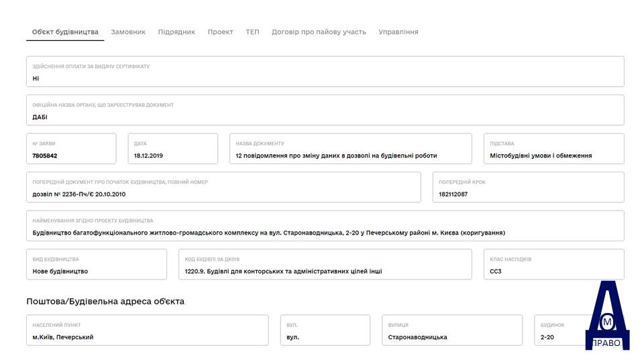Select building code field 1220.9
This screenshot has height=362, width=644.
tap(325, 264)
